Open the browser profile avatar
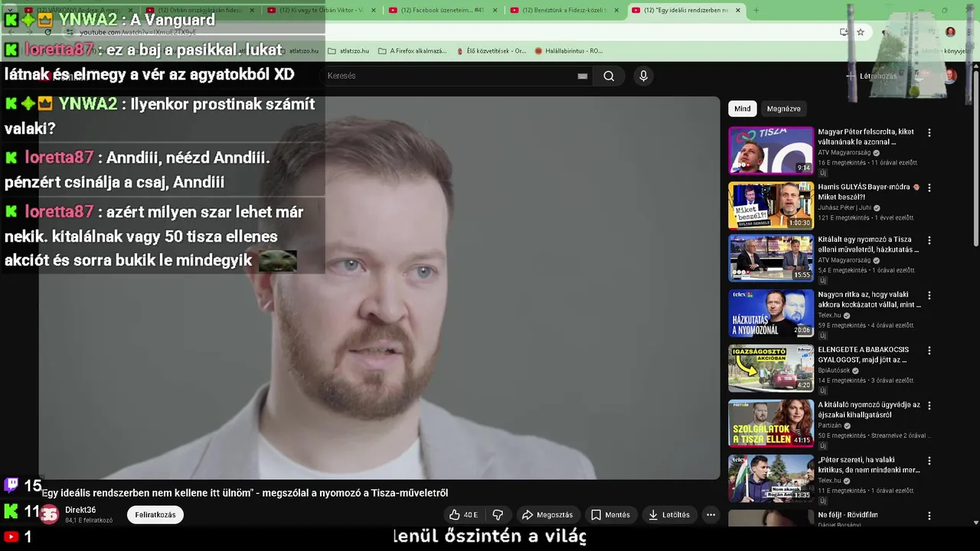This screenshot has width=980, height=551. [950, 32]
